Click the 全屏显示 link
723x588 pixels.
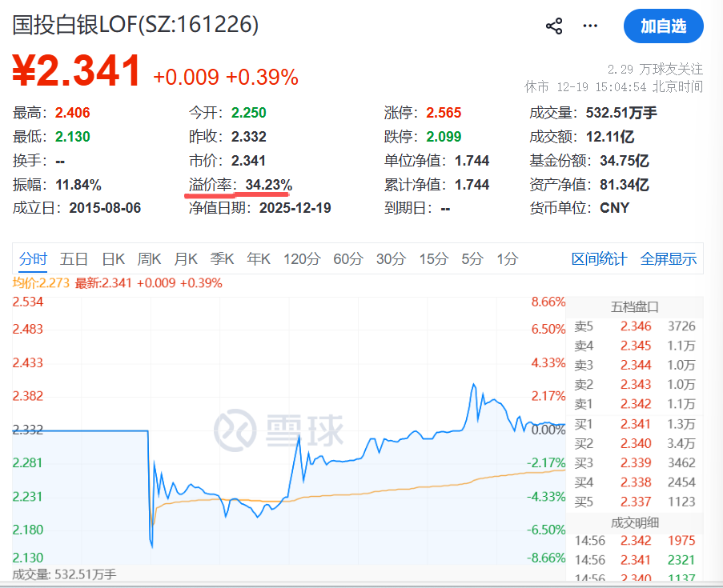pyautogui.click(x=668, y=258)
